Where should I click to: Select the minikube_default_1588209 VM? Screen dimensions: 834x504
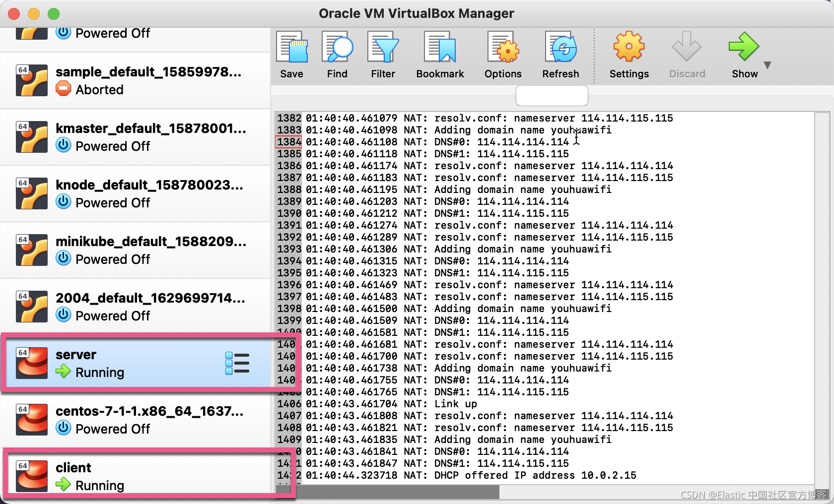pyautogui.click(x=135, y=250)
